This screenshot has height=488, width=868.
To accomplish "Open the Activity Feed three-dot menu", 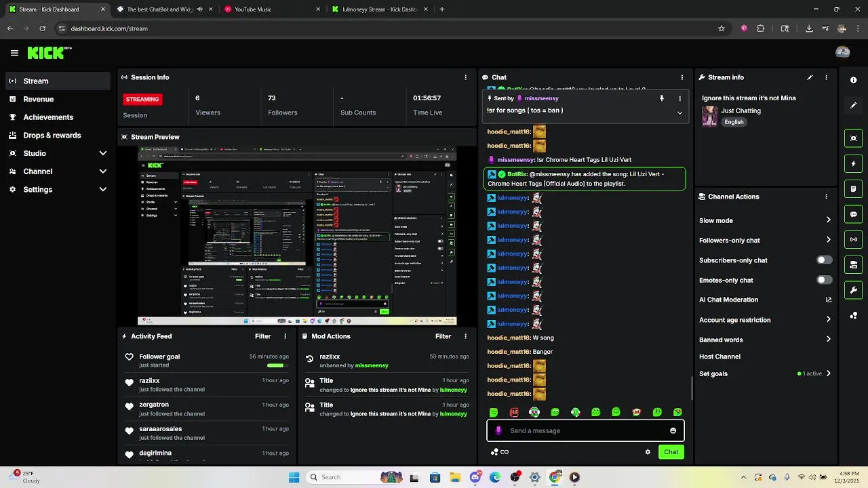I will pyautogui.click(x=285, y=336).
